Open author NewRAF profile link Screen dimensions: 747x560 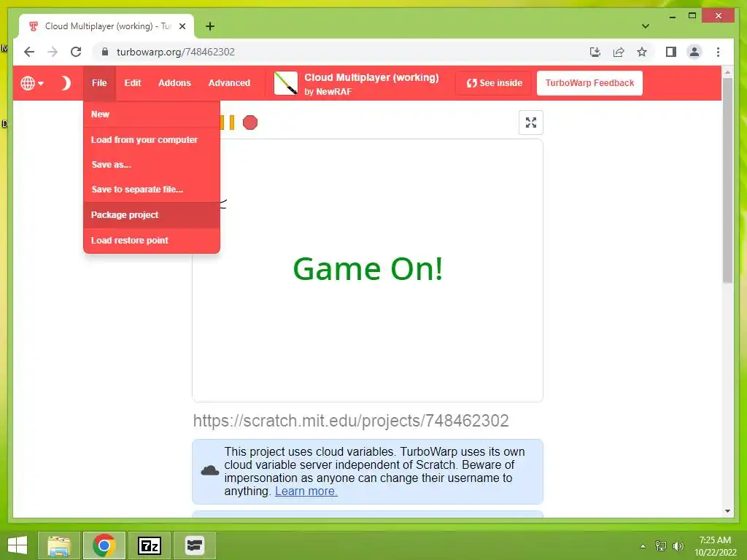(333, 91)
